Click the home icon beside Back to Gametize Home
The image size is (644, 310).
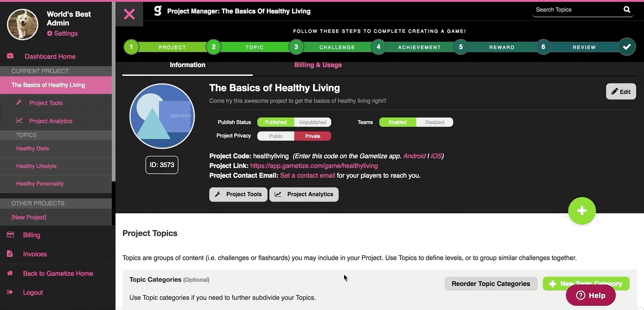click(10, 273)
